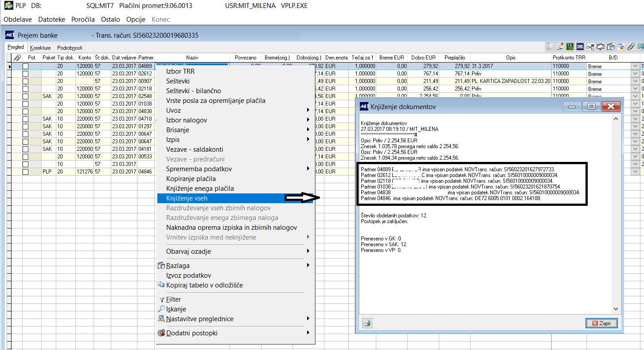Click the Protikonto TRR column header
Image resolution: width=644 pixels, height=350 pixels.
(x=569, y=58)
